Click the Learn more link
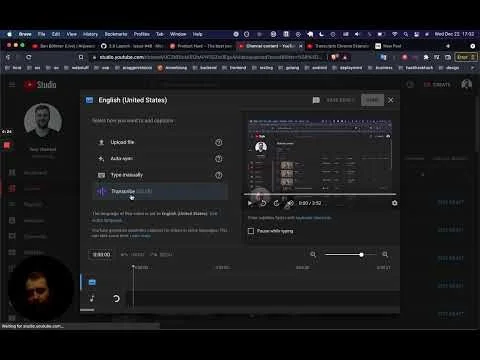Viewport: 480px width, 360px height. coord(140,236)
